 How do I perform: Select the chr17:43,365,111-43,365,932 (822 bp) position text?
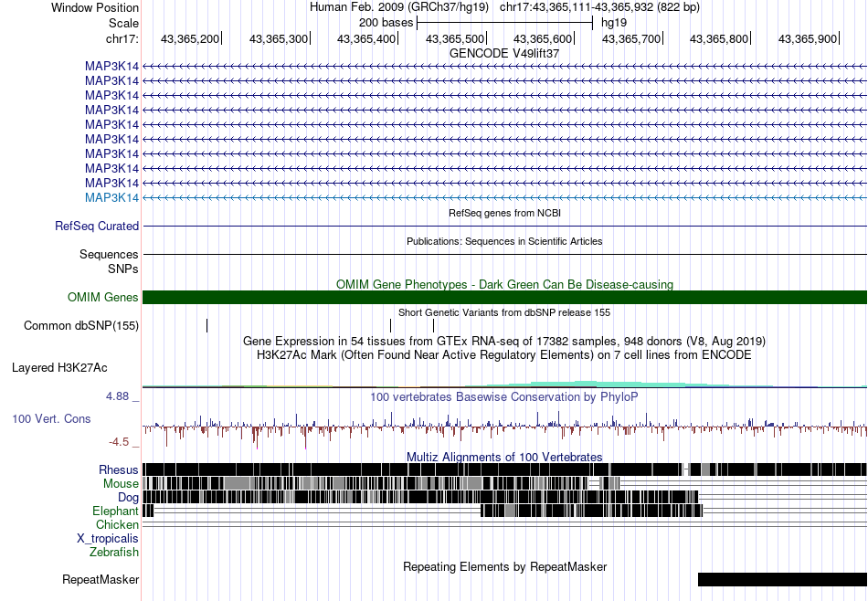point(599,7)
